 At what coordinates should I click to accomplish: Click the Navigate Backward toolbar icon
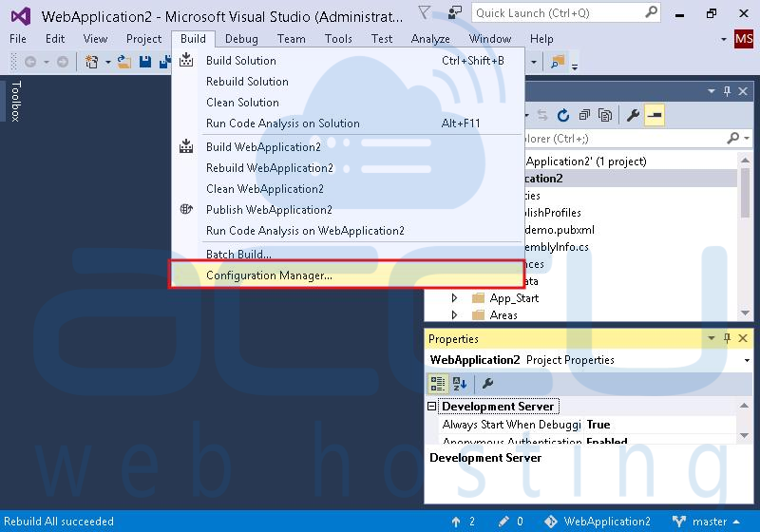pos(30,62)
